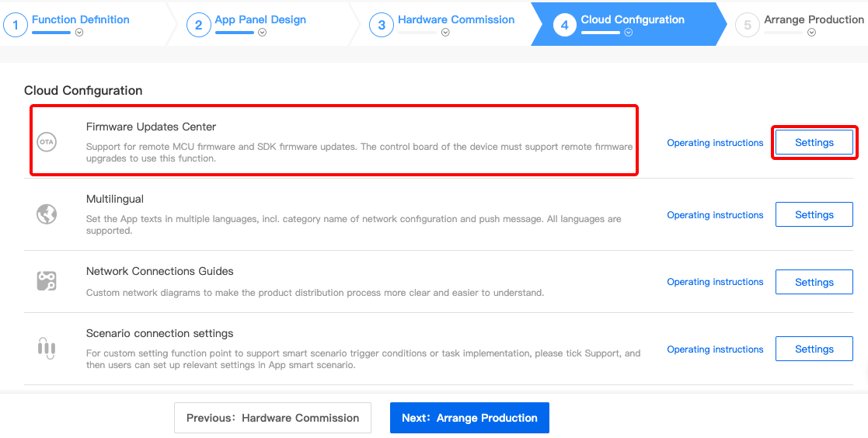
Task: Click the Scenario connection settings icon
Action: coord(47,348)
